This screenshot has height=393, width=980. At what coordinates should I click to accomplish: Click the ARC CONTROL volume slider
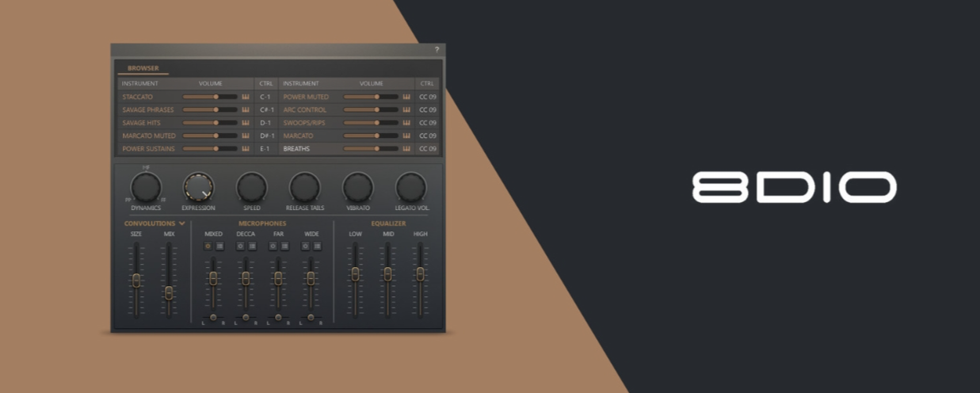tap(371, 110)
